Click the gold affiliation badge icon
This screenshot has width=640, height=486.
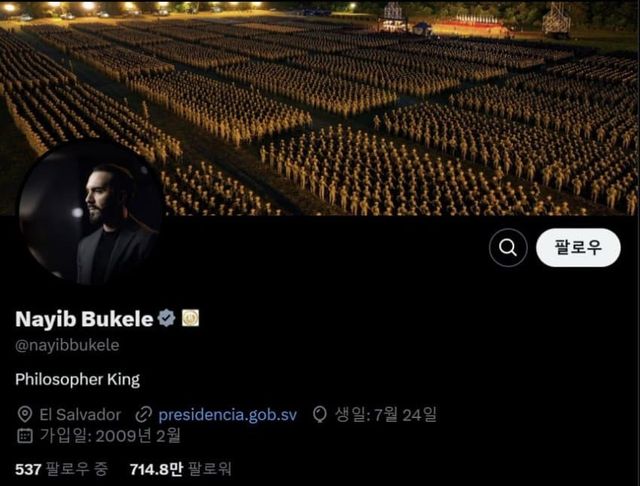[x=190, y=318]
